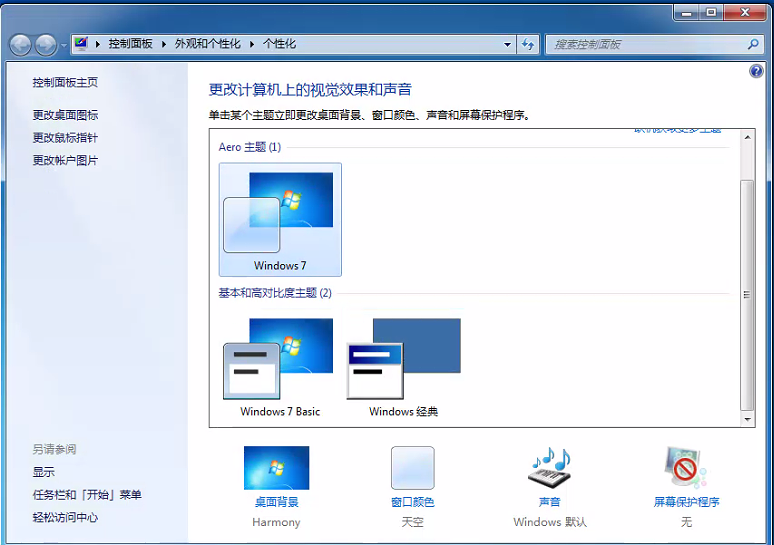Open 更改桌面图标 link

tap(65, 115)
